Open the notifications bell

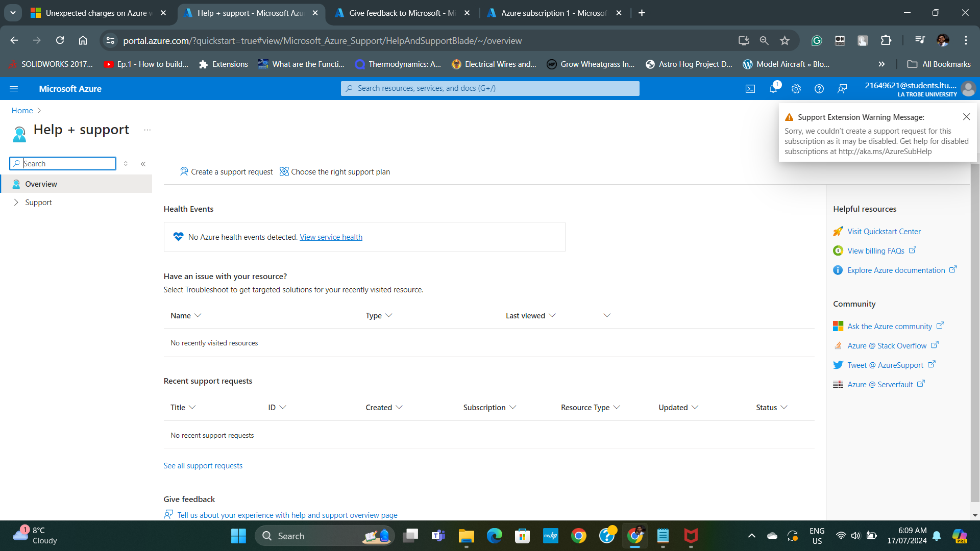click(x=773, y=89)
